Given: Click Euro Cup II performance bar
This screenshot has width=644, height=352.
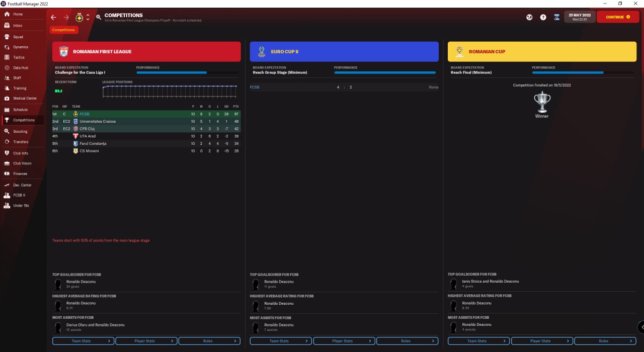Looking at the screenshot, I should coord(385,73).
